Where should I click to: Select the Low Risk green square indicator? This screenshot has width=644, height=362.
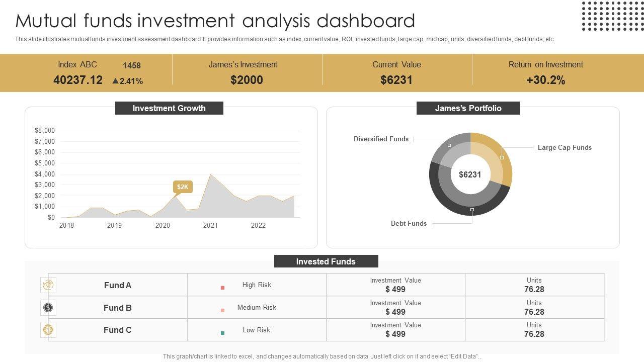click(x=222, y=333)
